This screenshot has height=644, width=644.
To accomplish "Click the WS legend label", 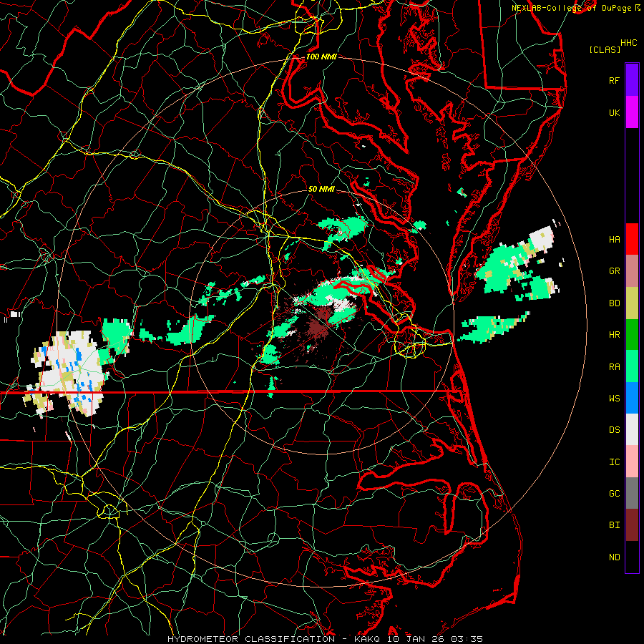I will pyautogui.click(x=614, y=399).
